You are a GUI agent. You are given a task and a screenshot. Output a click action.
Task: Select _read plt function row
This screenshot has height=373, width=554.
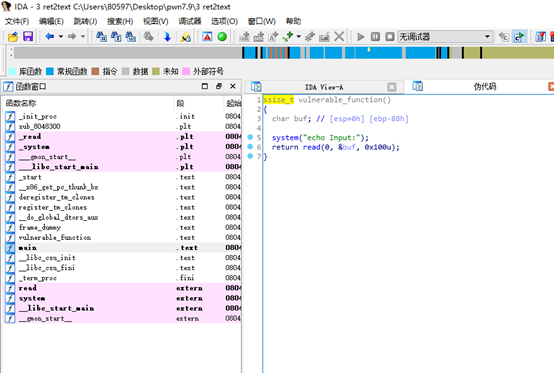123,136
